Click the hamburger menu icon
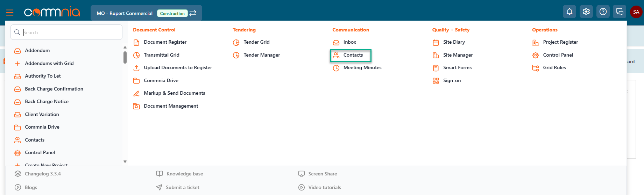Screen dimensions: 644x195 click(x=10, y=13)
